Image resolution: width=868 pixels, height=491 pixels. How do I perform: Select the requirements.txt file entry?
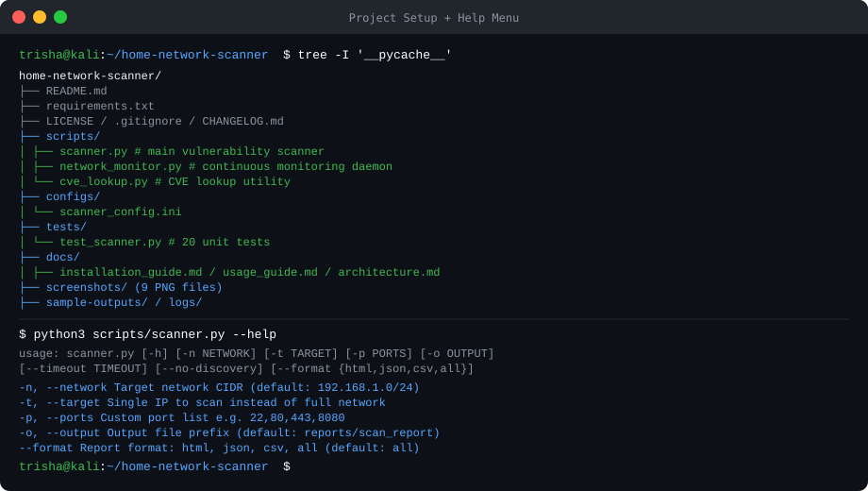click(x=100, y=106)
